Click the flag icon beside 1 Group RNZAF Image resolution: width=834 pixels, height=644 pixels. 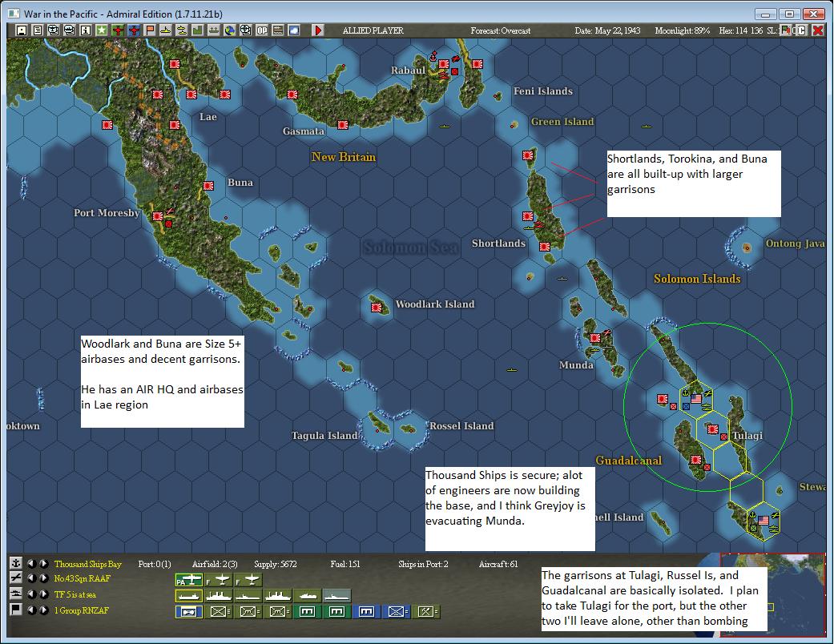16,610
